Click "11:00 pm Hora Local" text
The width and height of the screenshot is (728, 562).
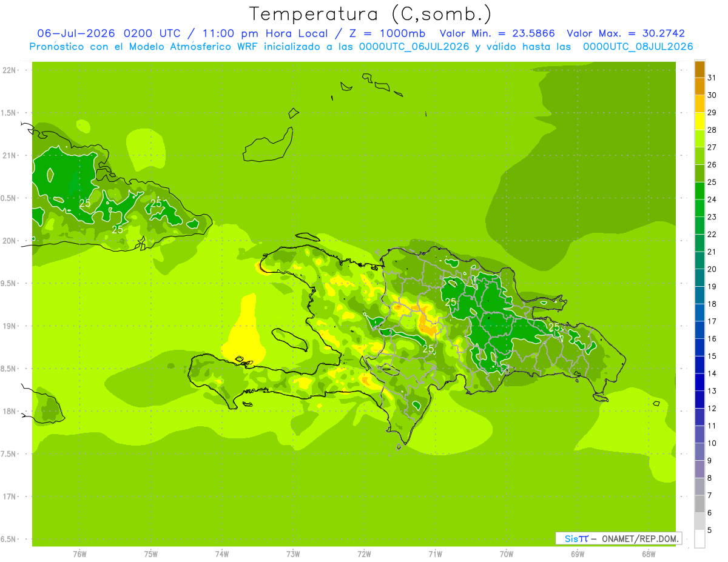point(266,33)
